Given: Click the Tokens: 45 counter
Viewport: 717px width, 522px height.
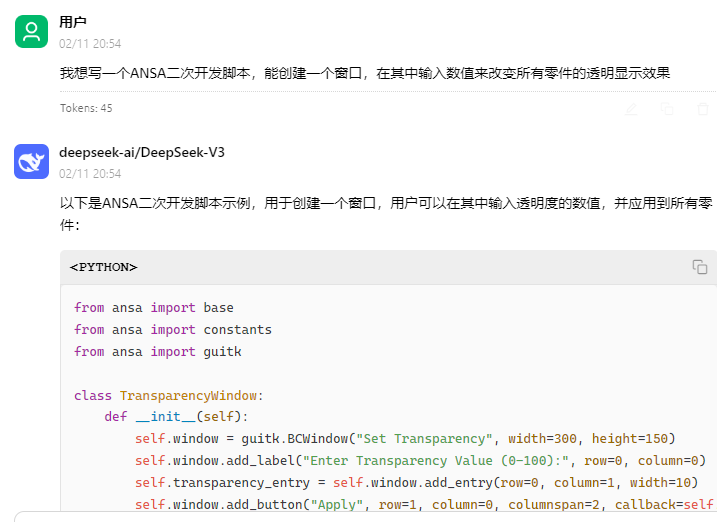Looking at the screenshot, I should pyautogui.click(x=86, y=108).
